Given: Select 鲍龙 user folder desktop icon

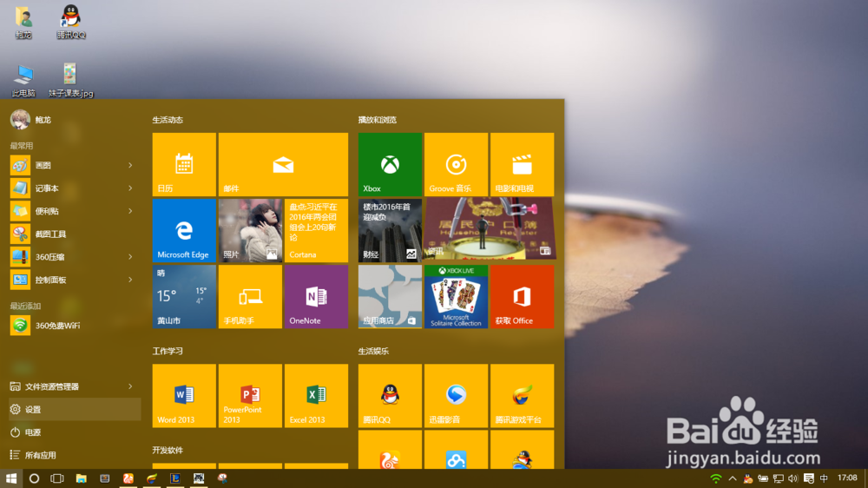Looking at the screenshot, I should [23, 23].
